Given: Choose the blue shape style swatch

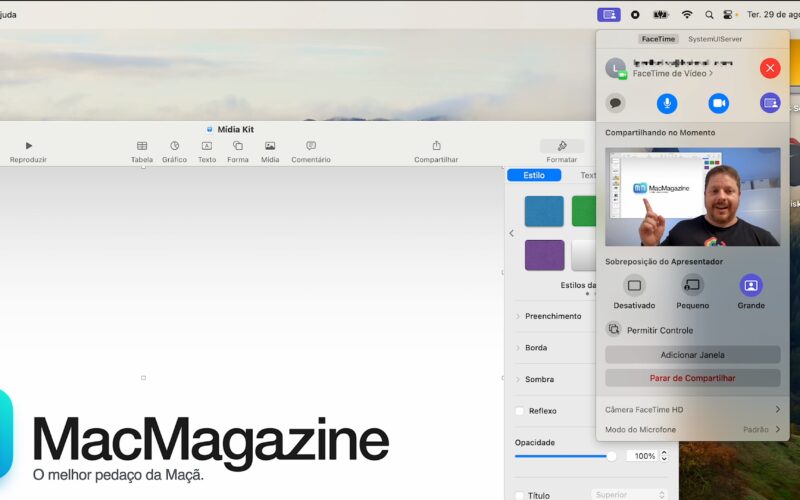Looking at the screenshot, I should (544, 211).
